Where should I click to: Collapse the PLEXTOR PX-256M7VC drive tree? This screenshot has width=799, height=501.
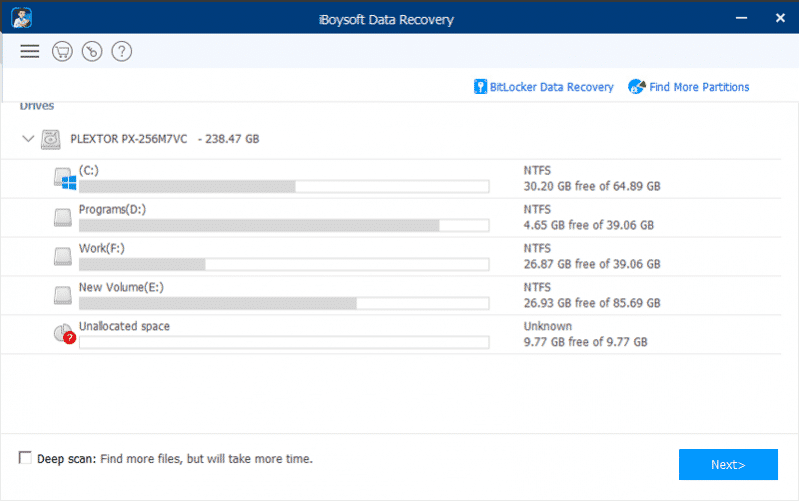[27, 140]
